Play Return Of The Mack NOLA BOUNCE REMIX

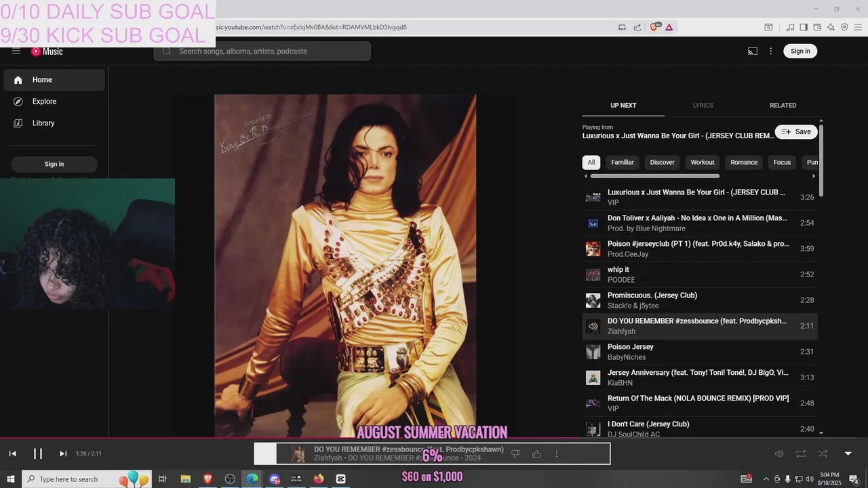(700, 403)
